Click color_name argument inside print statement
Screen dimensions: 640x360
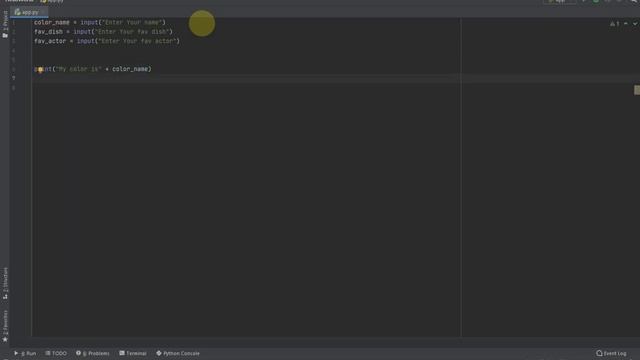[130, 69]
